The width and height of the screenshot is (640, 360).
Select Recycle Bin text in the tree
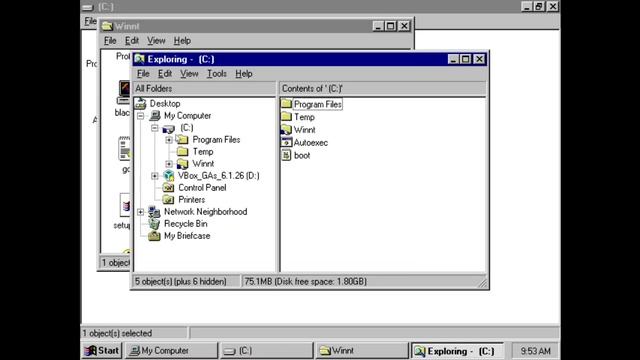click(185, 224)
